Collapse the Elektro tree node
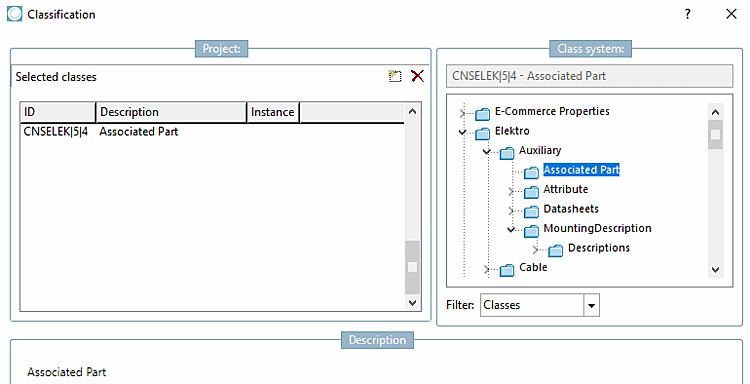 pos(462,132)
